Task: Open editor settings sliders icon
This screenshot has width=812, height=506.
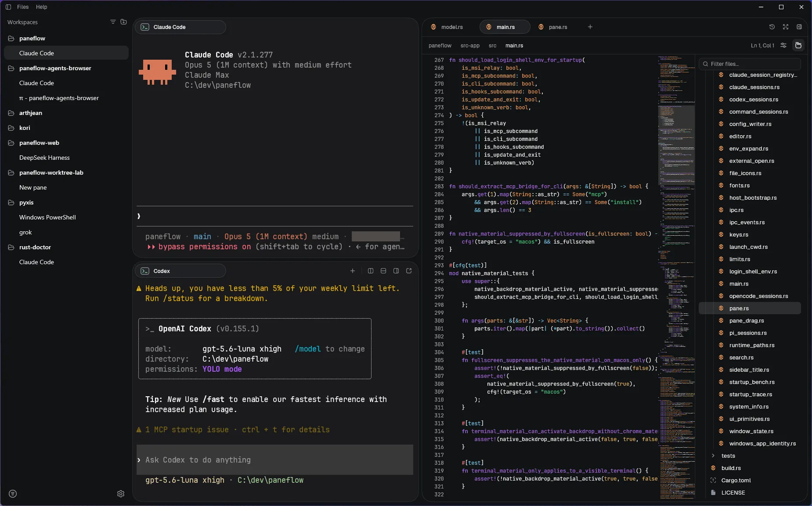Action: (783, 45)
